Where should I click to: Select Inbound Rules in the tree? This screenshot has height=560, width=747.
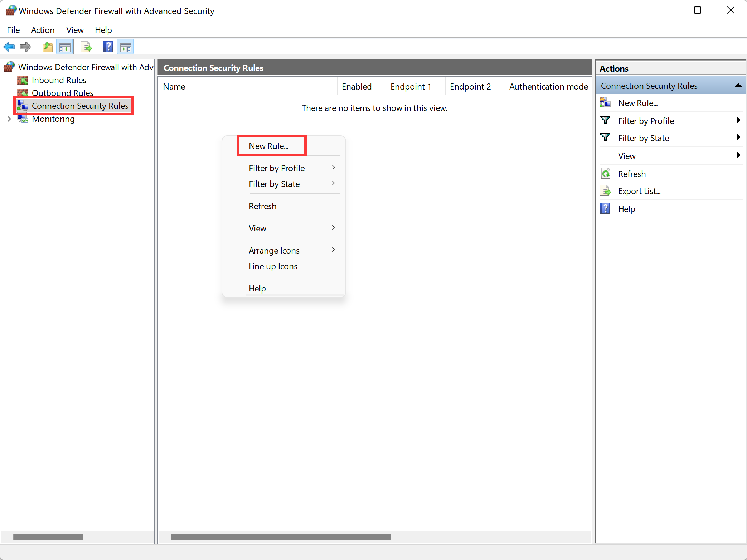coord(59,80)
